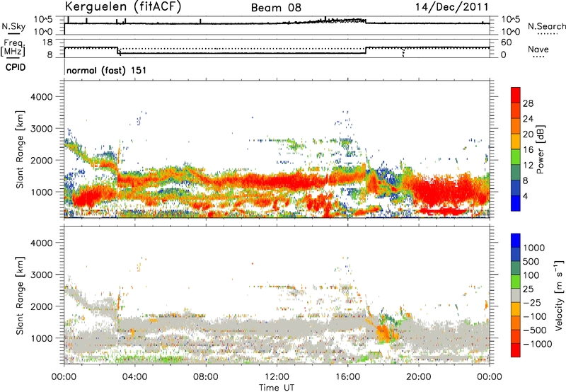
Task: Click the orange negative-velocity patch near 18:00
Action: coord(383,333)
